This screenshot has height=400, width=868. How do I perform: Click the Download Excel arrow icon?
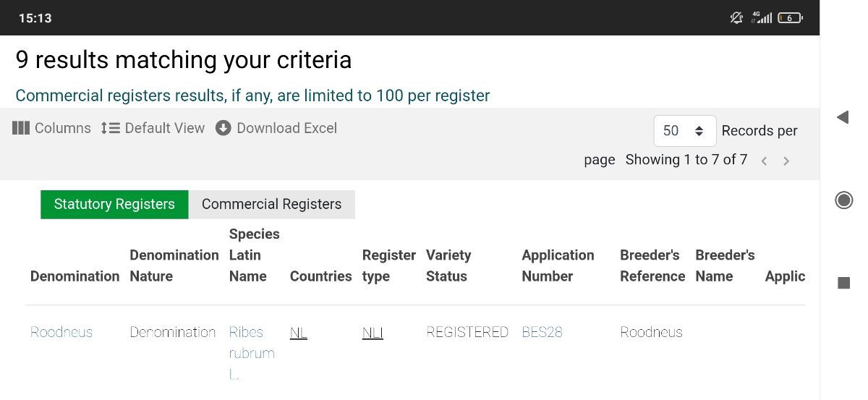pyautogui.click(x=224, y=128)
